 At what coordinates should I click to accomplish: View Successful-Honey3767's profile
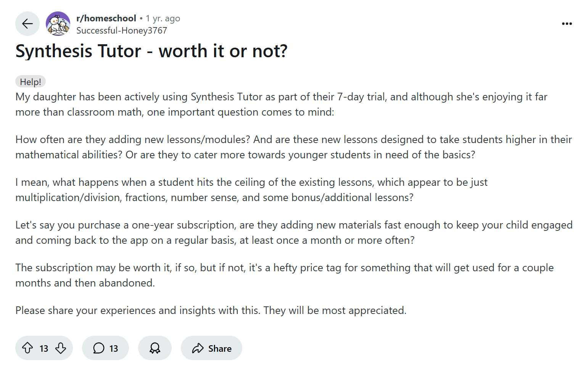click(x=122, y=30)
